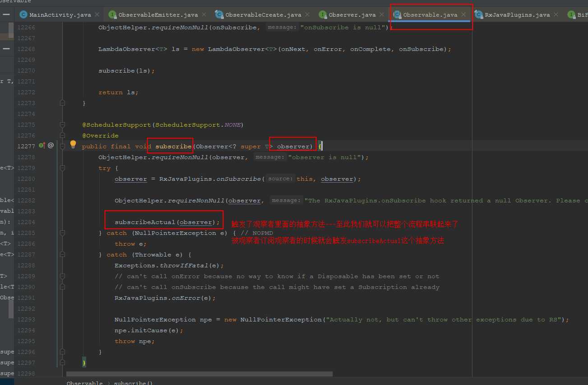588x385 pixels.
Task: Close the Observable.java tab
Action: pos(463,15)
